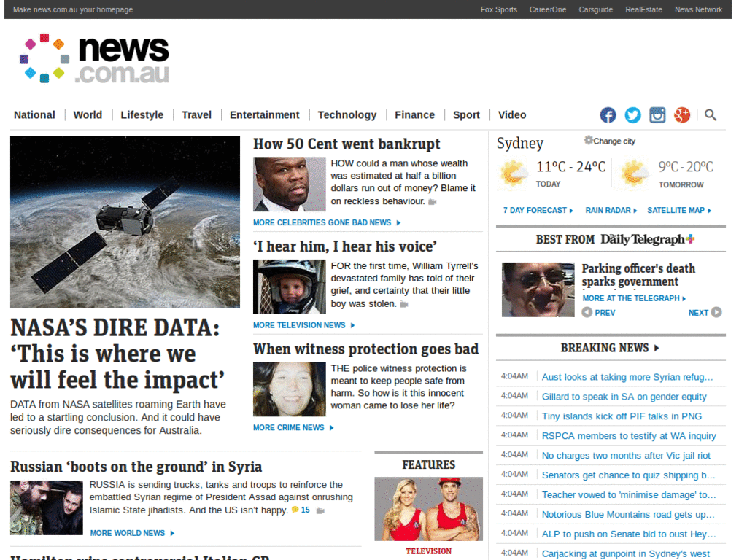Open the 15 comments bubble on Russia story
The height and width of the screenshot is (560, 747).
pyautogui.click(x=301, y=510)
